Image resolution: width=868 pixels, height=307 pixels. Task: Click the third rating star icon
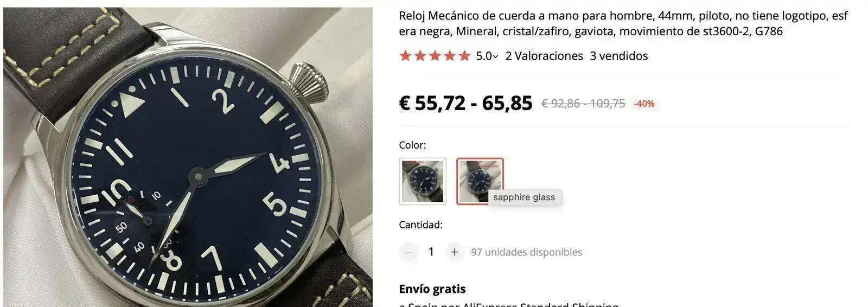tap(435, 55)
